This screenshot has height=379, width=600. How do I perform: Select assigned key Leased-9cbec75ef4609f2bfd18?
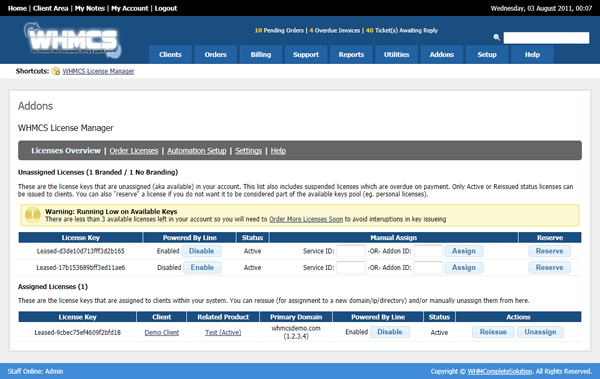[x=77, y=333]
